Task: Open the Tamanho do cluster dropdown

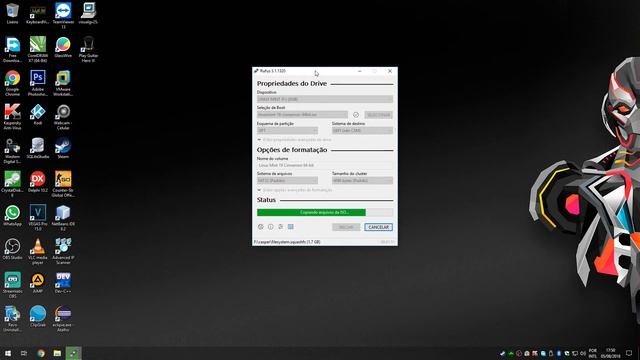Action: pyautogui.click(x=362, y=180)
